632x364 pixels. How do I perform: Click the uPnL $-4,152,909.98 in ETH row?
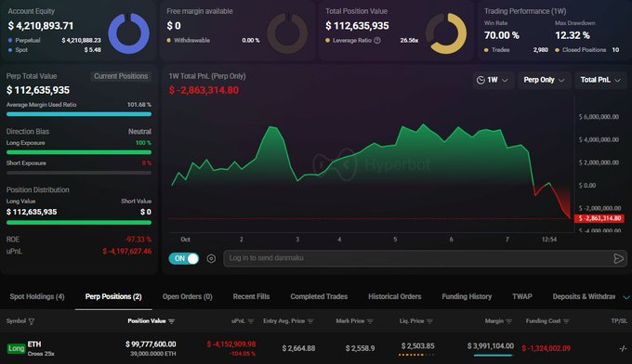[x=231, y=344]
